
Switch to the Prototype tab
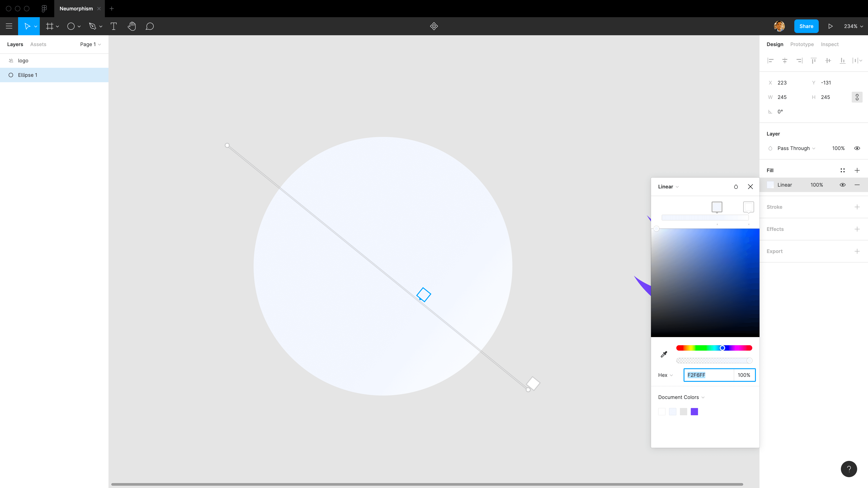(x=802, y=45)
